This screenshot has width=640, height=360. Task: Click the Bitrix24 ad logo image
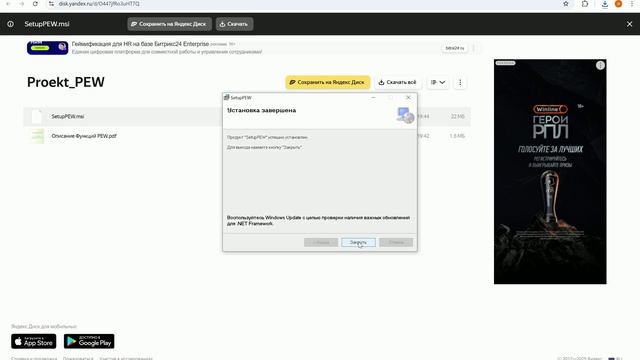[47, 48]
